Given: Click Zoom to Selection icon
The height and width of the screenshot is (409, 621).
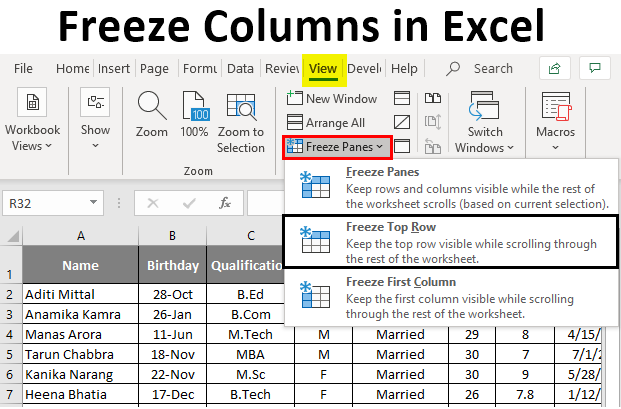Looking at the screenshot, I should coord(241,106).
